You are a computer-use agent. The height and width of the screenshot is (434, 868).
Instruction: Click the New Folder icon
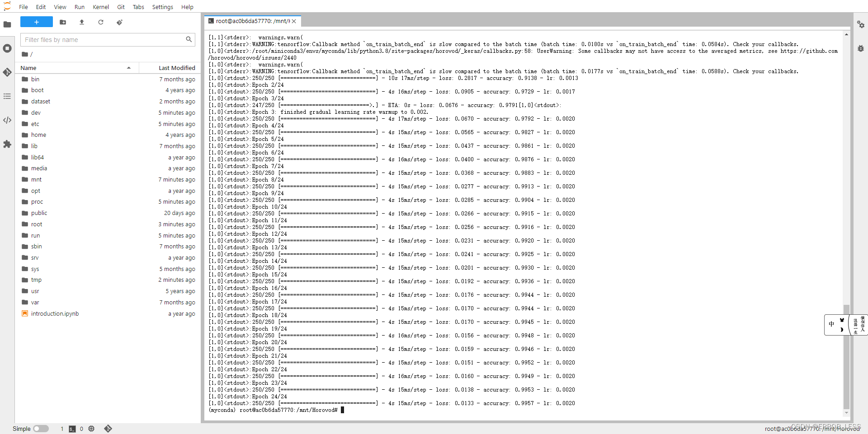63,22
